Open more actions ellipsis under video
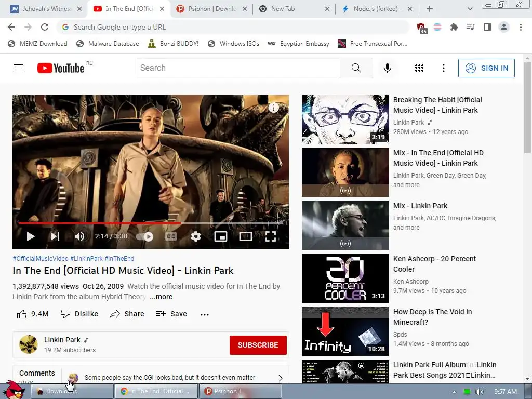Viewport: 532px width, 399px height. (205, 314)
